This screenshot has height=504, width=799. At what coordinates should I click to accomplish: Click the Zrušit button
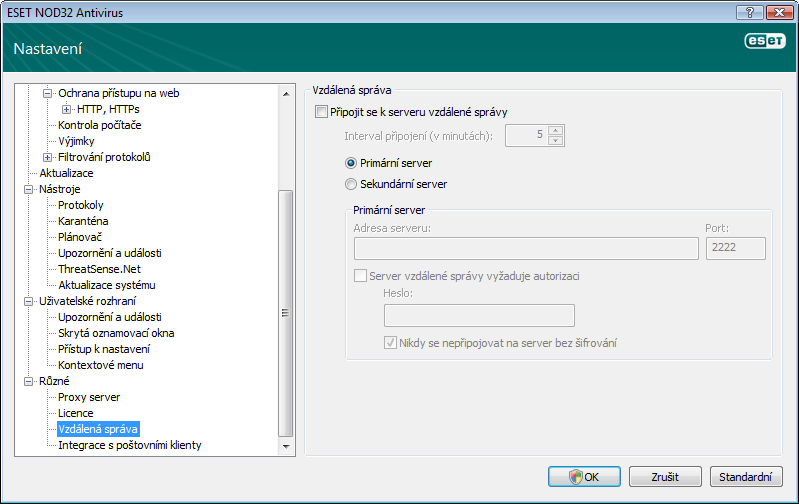coord(665,477)
